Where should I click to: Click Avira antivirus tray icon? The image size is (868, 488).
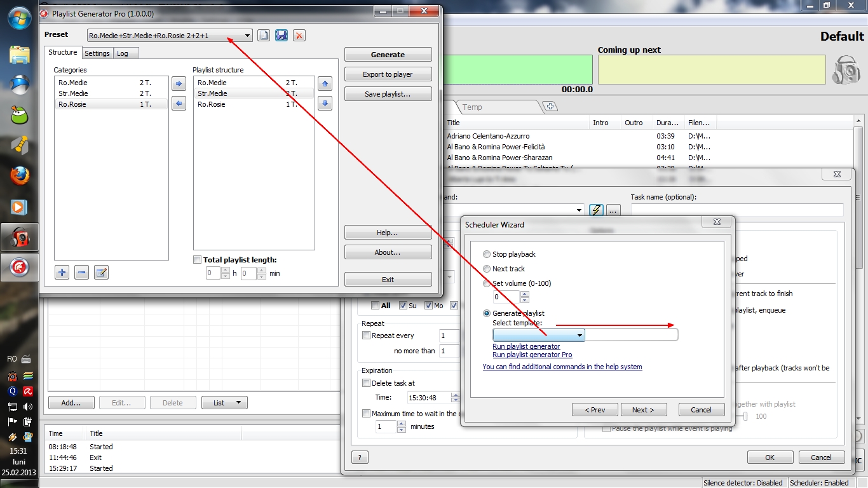coord(28,391)
